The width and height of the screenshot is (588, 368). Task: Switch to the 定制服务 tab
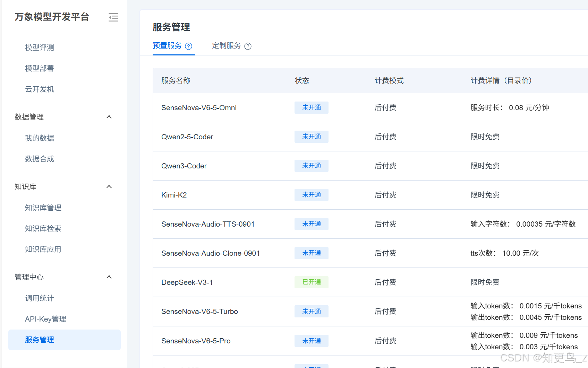coord(227,46)
